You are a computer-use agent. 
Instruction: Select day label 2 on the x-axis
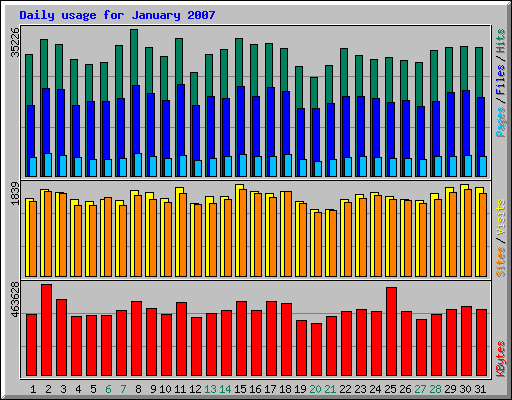tap(48, 389)
